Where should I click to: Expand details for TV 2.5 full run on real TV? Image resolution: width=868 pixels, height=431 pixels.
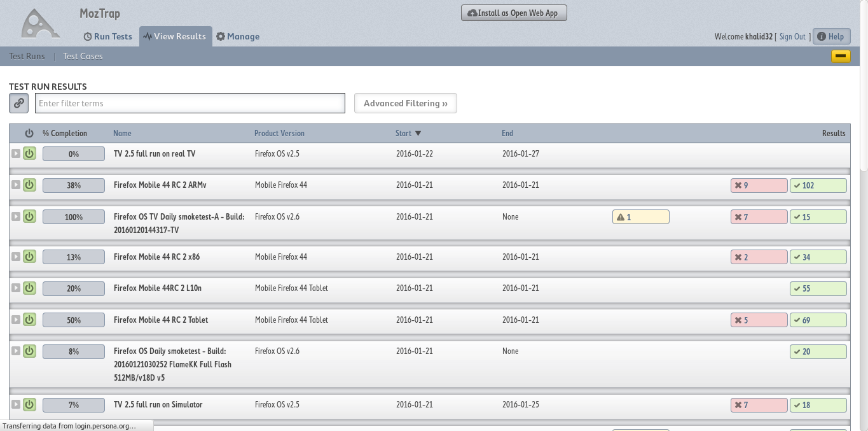point(16,153)
